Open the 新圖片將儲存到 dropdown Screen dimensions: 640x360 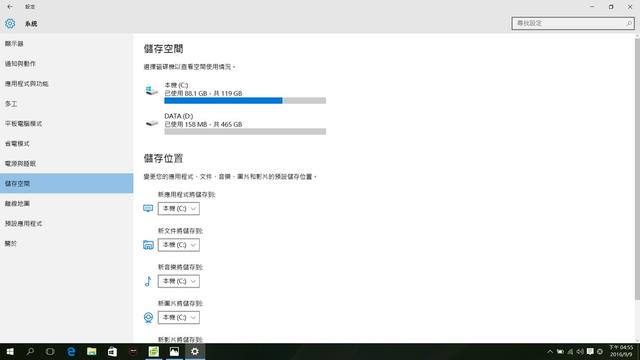pos(179,317)
